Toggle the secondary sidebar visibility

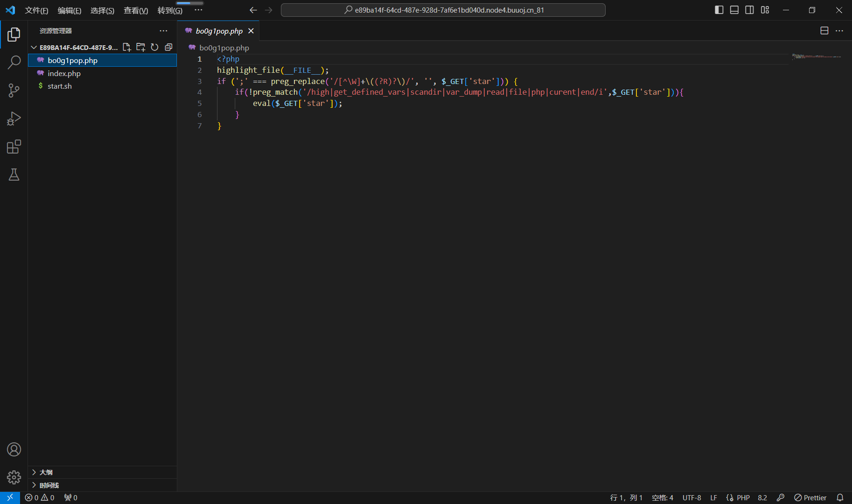click(x=749, y=10)
